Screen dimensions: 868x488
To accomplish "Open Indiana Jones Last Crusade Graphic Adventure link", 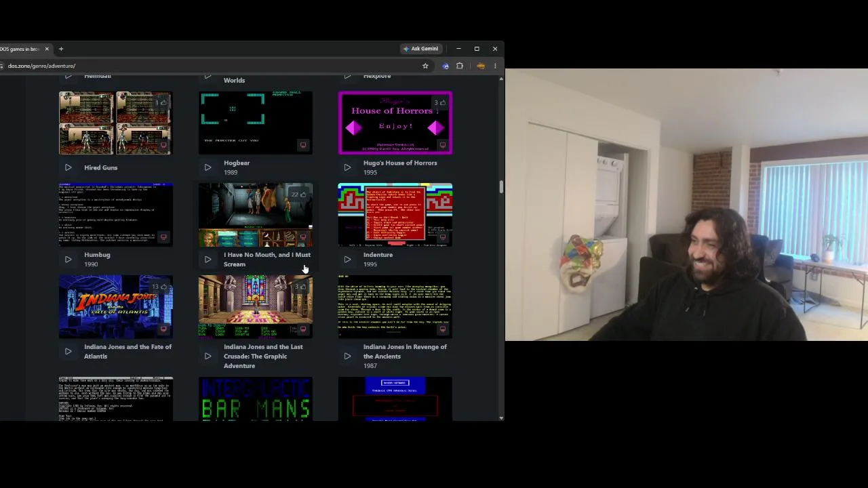I will [263, 356].
